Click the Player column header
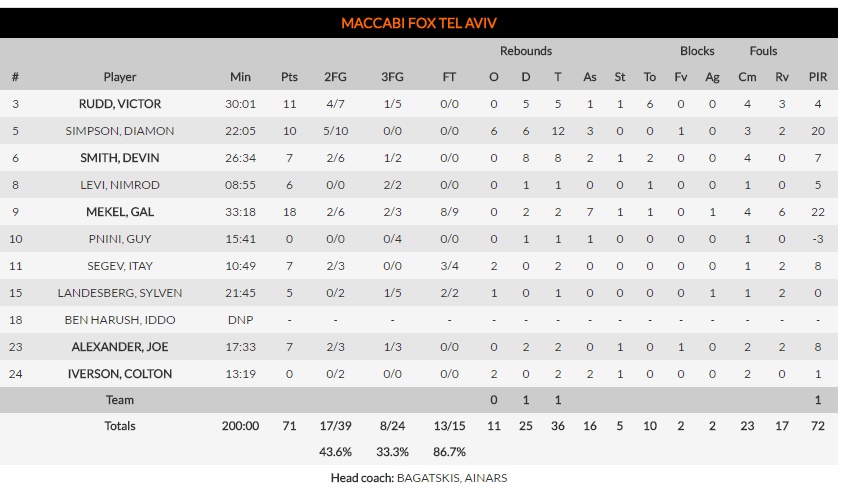 tap(120, 77)
